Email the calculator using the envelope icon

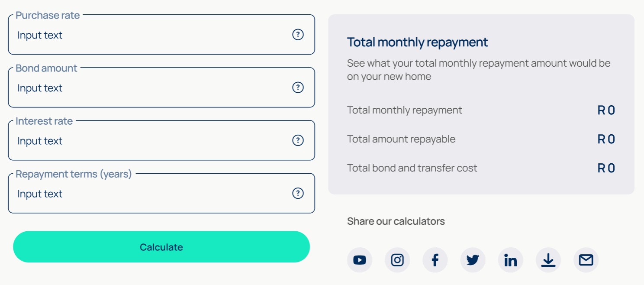(x=586, y=260)
